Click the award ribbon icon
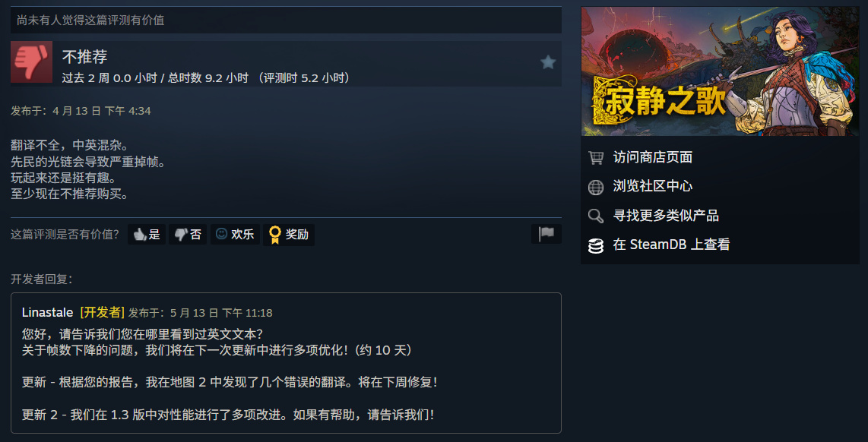 click(x=274, y=235)
